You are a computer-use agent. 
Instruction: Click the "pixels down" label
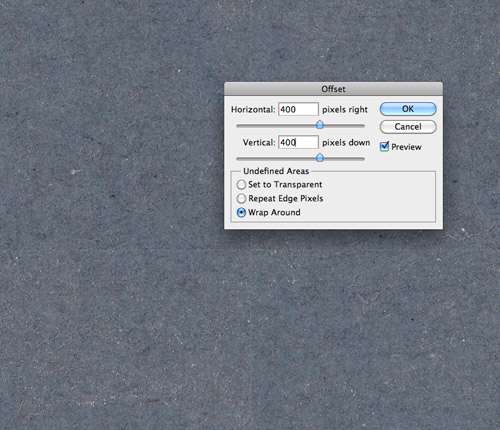point(346,143)
